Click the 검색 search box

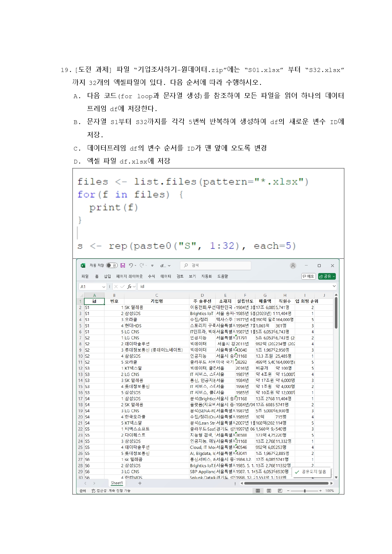click(x=216, y=265)
